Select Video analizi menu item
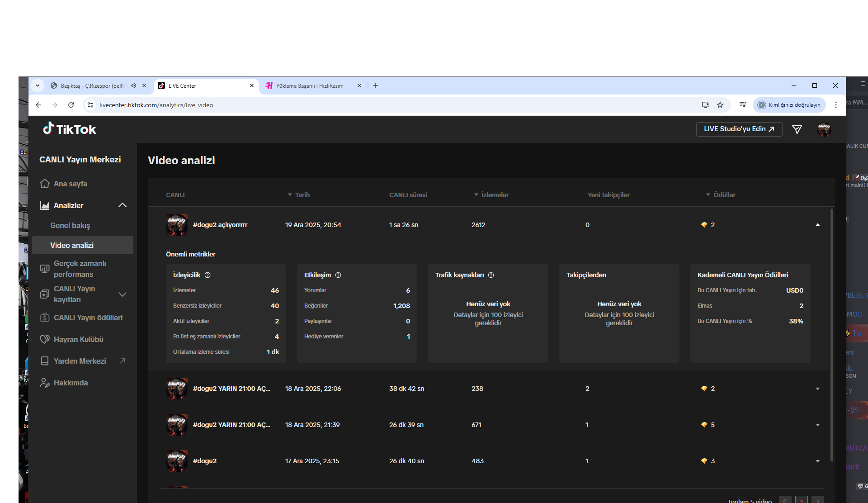Screen dimensions: 868x503 (83, 245)
